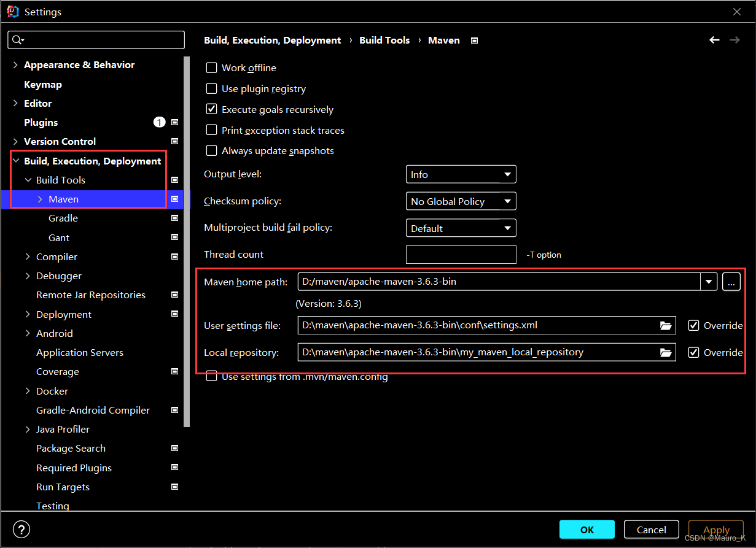Click the Build Tools breadcrumb link

(384, 41)
